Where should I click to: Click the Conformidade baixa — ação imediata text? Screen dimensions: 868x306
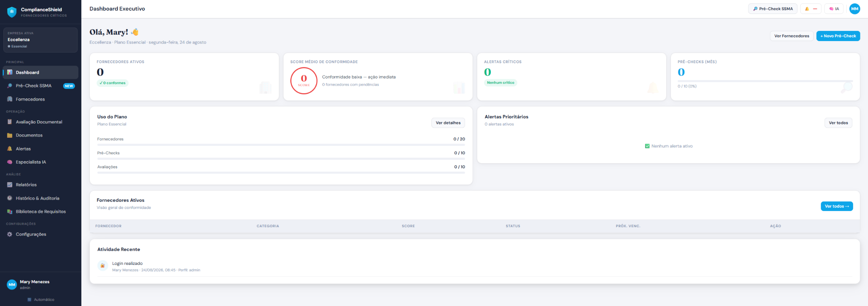(x=359, y=77)
